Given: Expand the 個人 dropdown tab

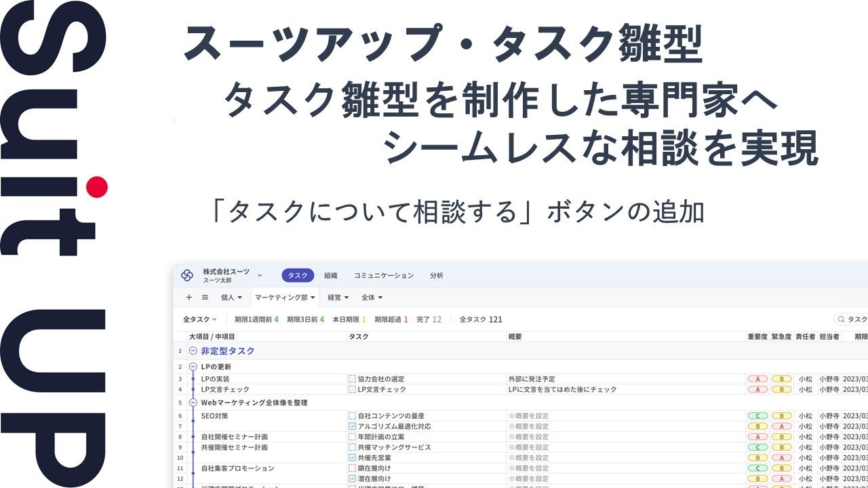Looking at the screenshot, I should tap(231, 297).
